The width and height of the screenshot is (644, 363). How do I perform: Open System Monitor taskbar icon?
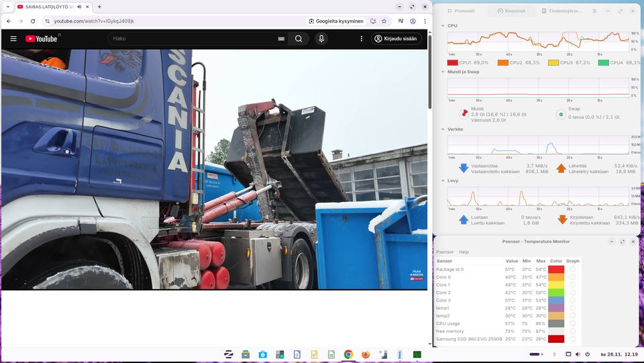[417, 354]
